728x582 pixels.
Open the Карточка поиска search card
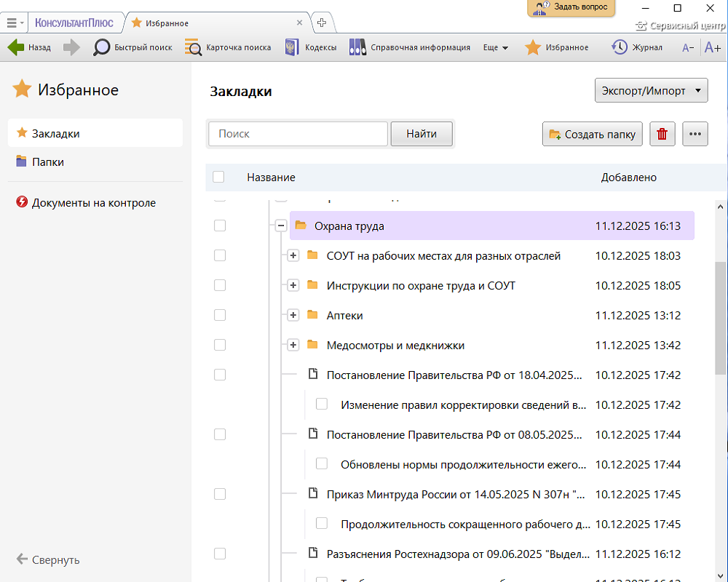(194, 47)
